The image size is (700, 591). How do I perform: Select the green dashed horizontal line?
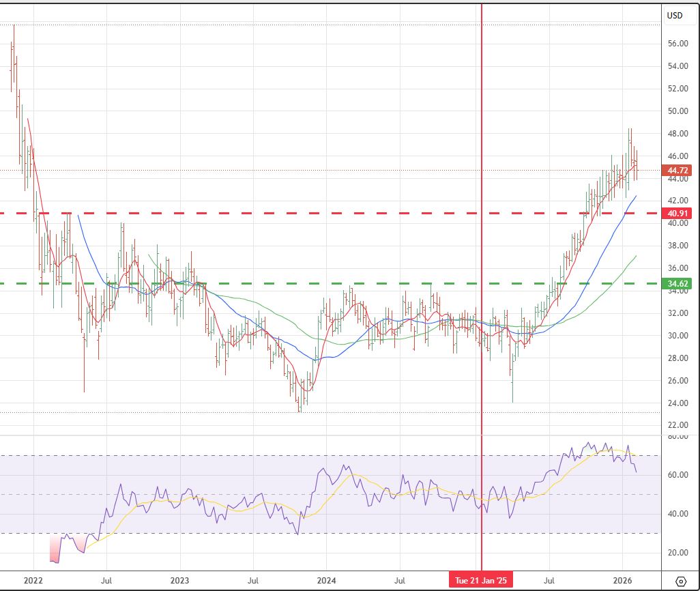(341, 283)
